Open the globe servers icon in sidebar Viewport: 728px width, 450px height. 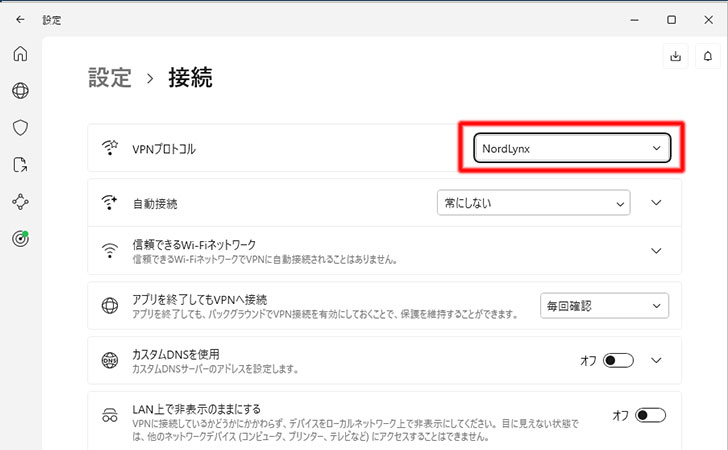pyautogui.click(x=20, y=91)
